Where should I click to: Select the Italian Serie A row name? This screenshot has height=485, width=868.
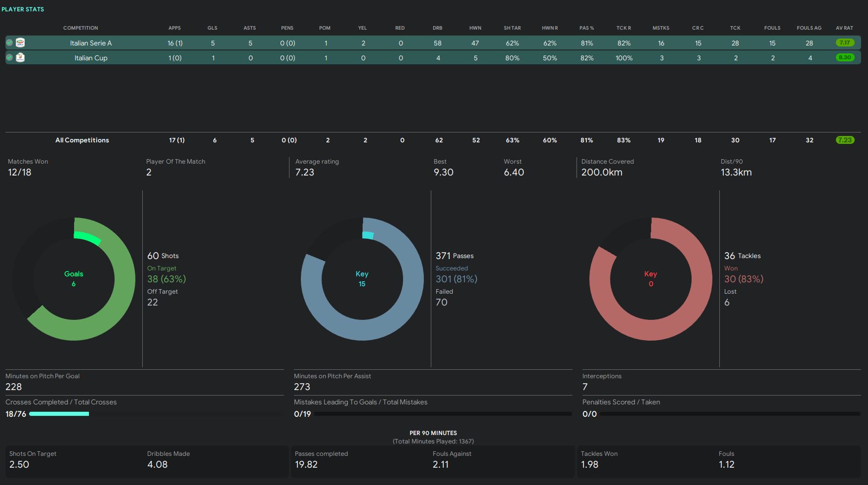tap(91, 43)
